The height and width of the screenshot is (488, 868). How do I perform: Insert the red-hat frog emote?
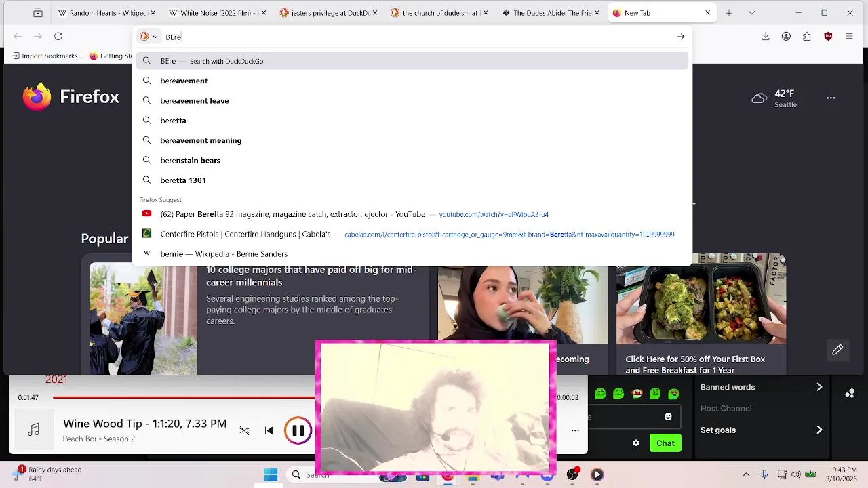coord(637,393)
